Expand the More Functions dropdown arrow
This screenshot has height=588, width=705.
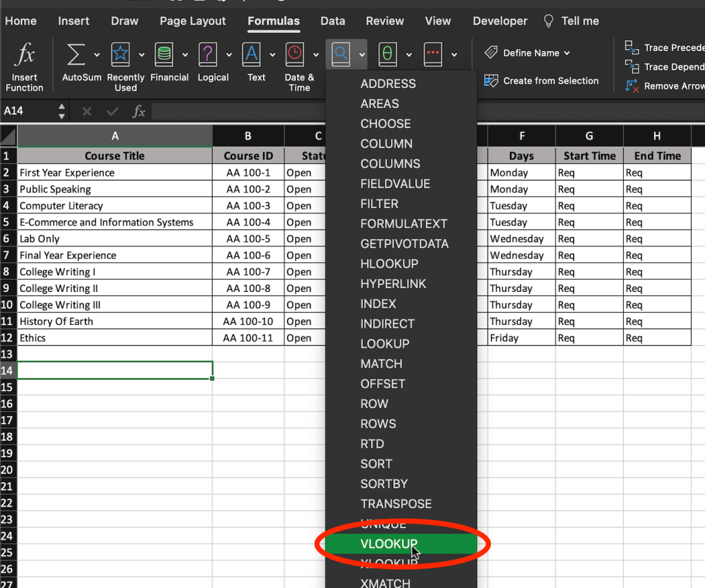click(454, 55)
